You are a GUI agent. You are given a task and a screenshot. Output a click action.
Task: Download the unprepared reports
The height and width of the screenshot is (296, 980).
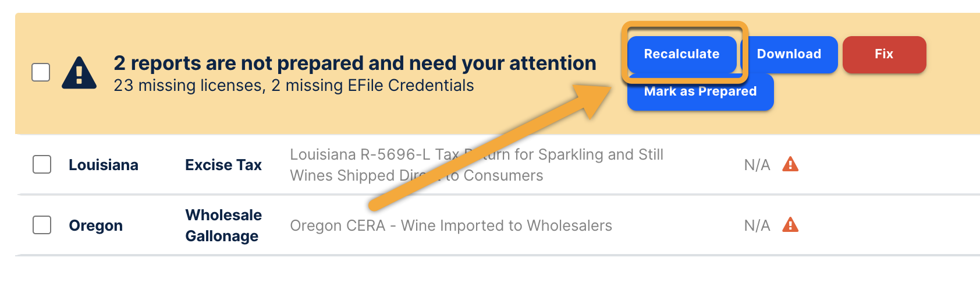tap(789, 54)
